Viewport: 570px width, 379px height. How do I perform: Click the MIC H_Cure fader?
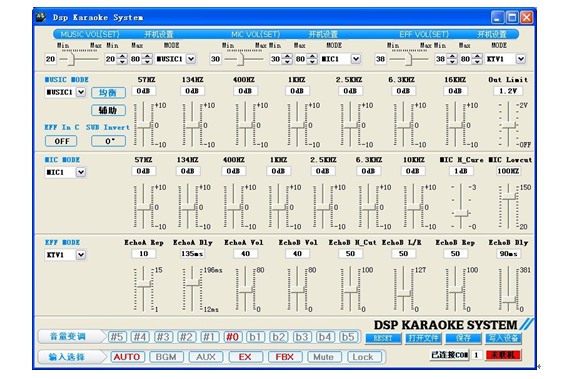(x=461, y=214)
